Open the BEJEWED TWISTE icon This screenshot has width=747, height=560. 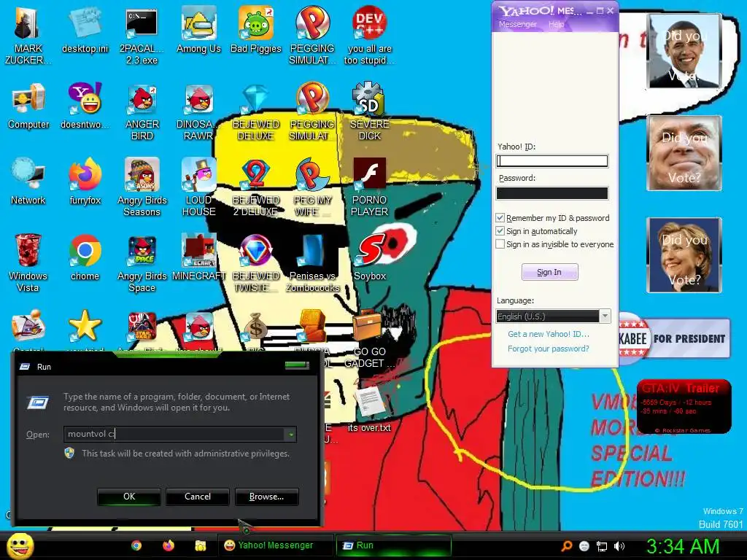coord(256,263)
